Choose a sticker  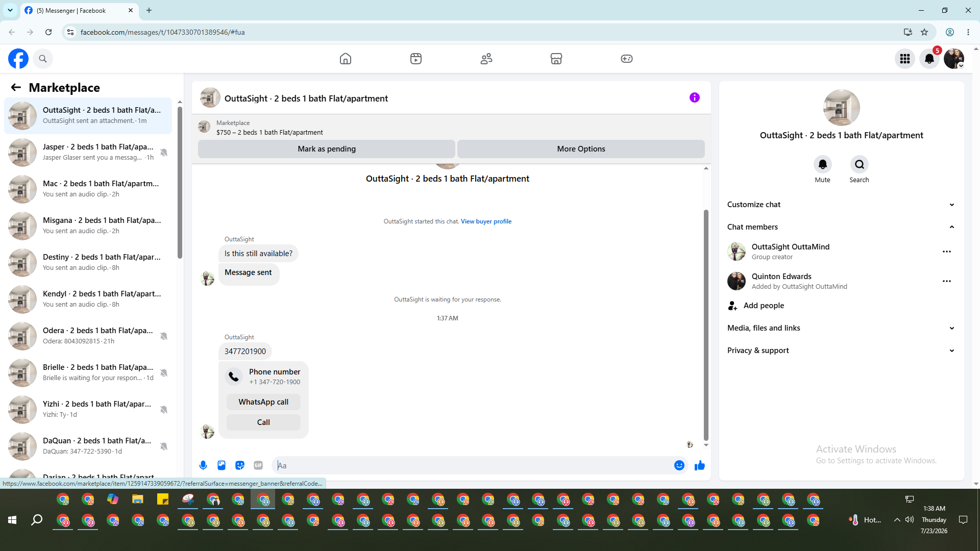(x=240, y=465)
